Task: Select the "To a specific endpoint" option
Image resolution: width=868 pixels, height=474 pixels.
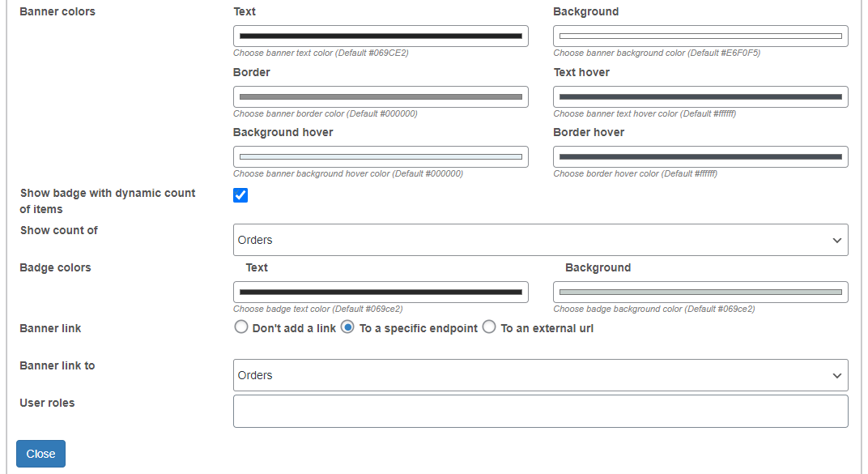Action: pyautogui.click(x=347, y=327)
